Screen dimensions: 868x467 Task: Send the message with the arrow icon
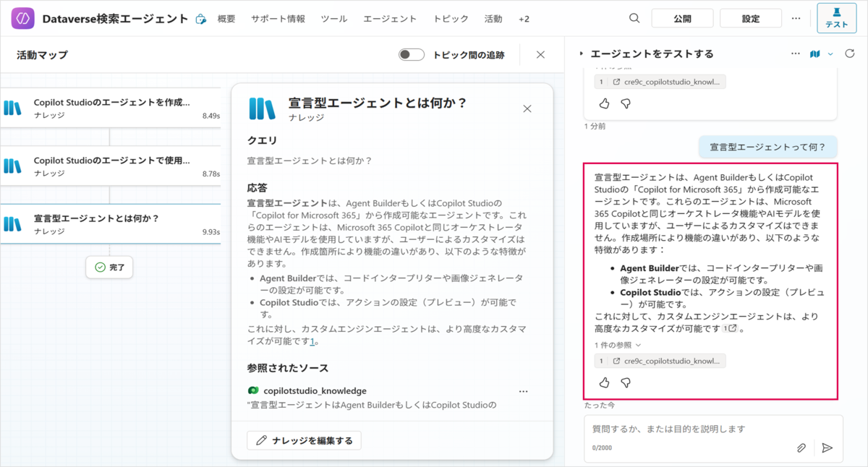(827, 448)
